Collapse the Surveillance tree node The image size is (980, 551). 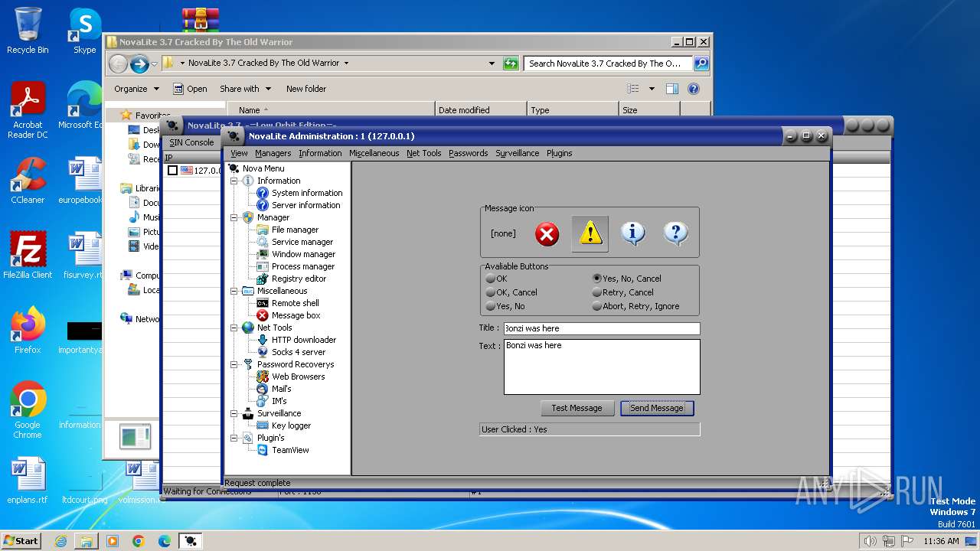point(234,413)
